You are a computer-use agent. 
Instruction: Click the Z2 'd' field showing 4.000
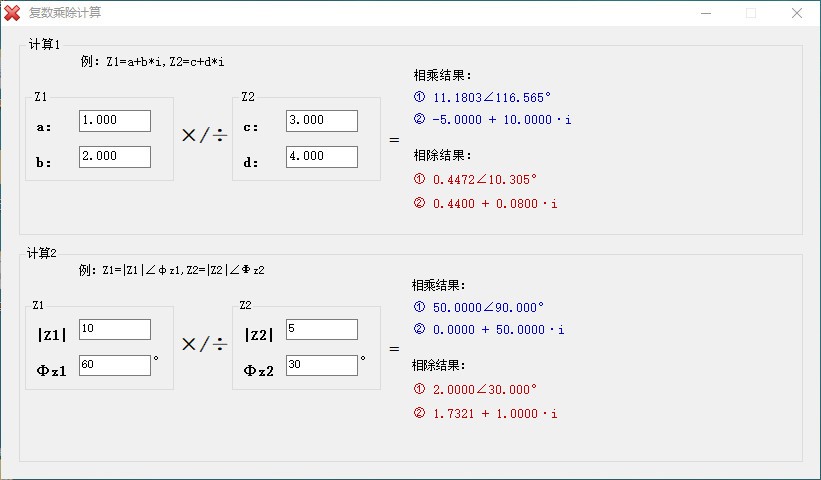[321, 157]
